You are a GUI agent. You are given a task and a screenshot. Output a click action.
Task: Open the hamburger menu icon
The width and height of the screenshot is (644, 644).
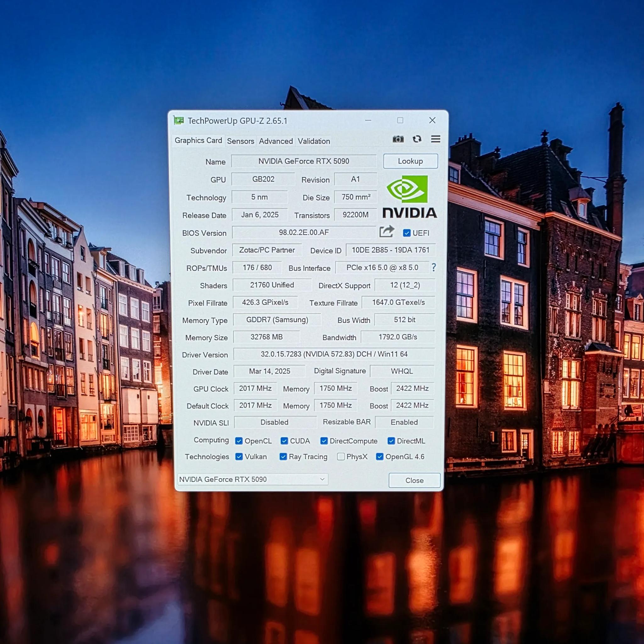click(436, 139)
